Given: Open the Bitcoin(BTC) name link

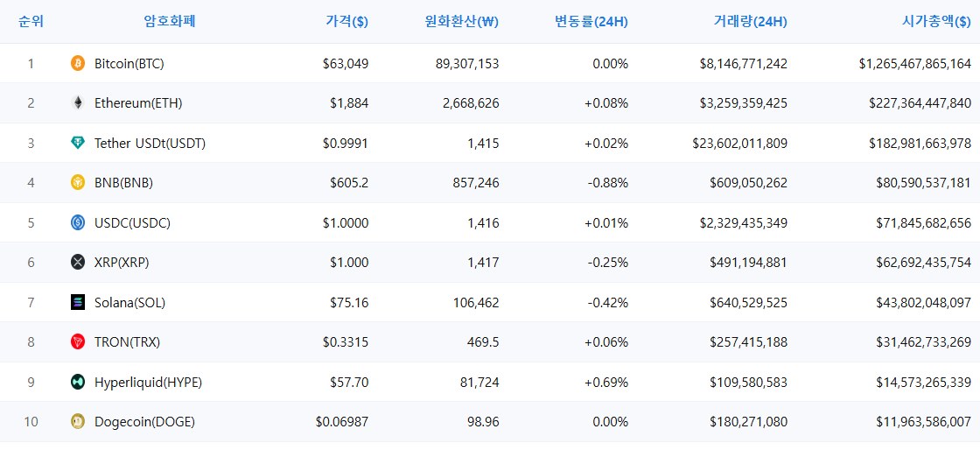Looking at the screenshot, I should click(129, 64).
